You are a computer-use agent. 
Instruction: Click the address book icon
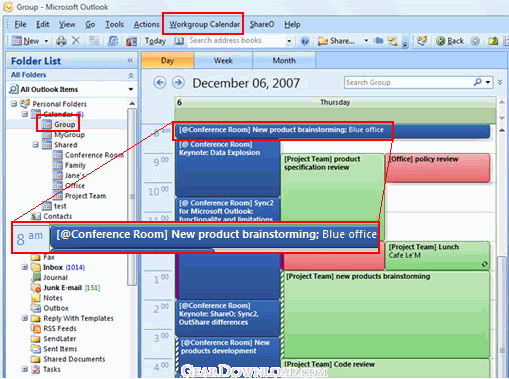pos(179,41)
